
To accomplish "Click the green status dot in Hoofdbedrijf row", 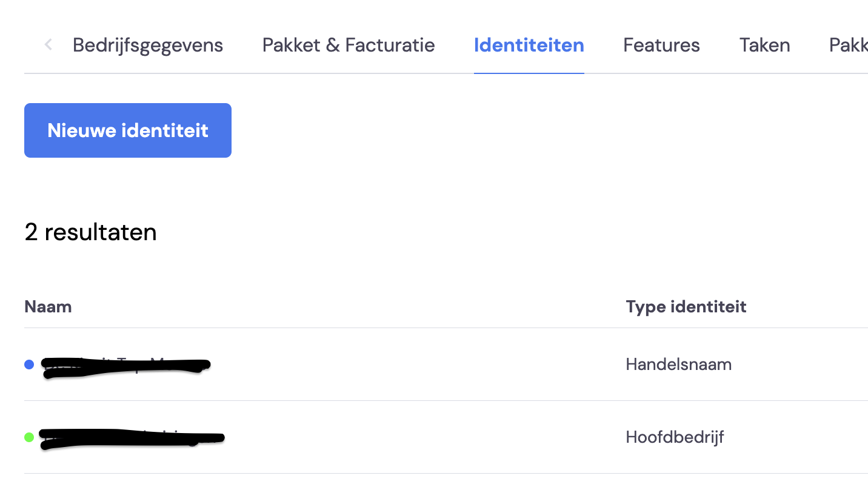I will (x=28, y=437).
